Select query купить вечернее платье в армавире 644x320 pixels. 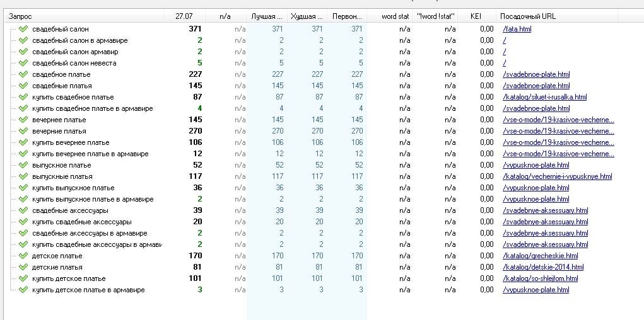[90, 154]
